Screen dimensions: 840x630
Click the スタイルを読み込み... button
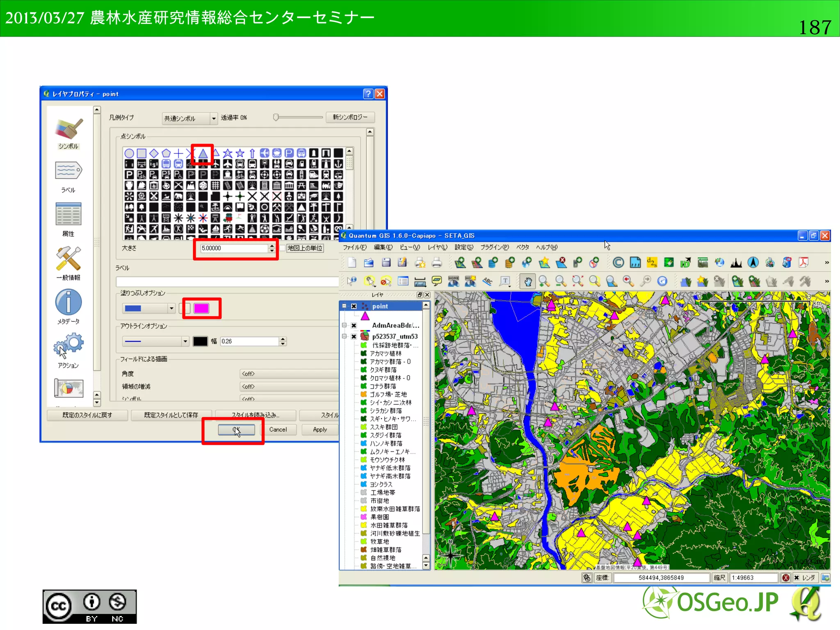(x=255, y=415)
